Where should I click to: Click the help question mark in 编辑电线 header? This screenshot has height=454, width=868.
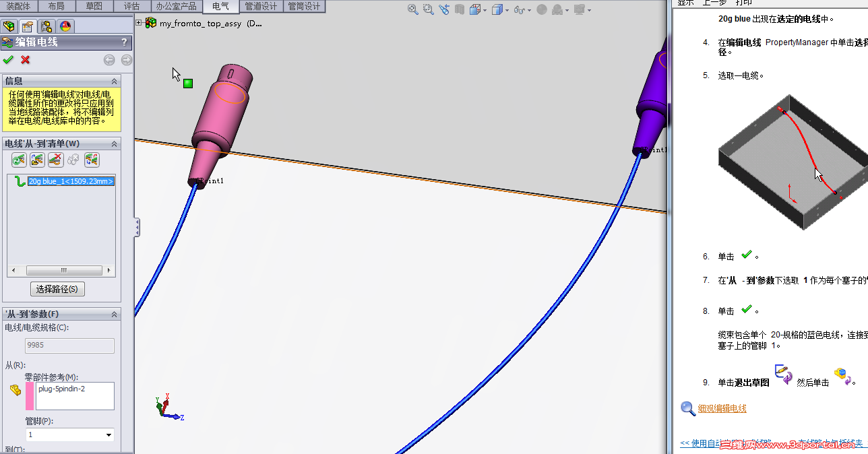tap(124, 42)
